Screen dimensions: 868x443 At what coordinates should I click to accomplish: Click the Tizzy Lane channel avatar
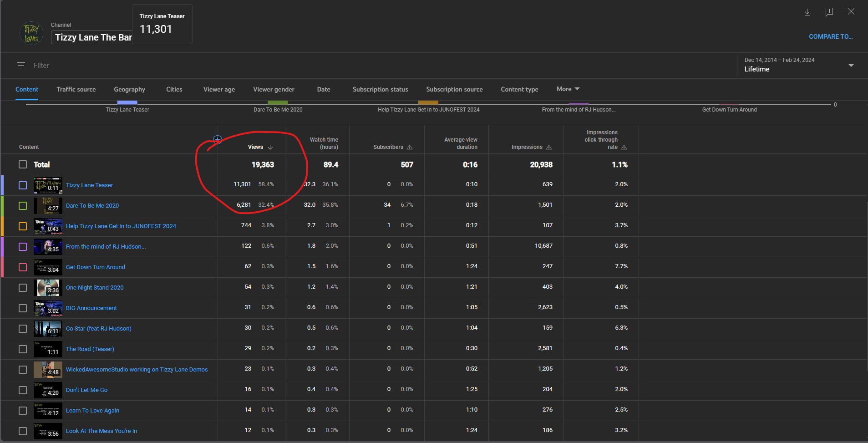31,33
